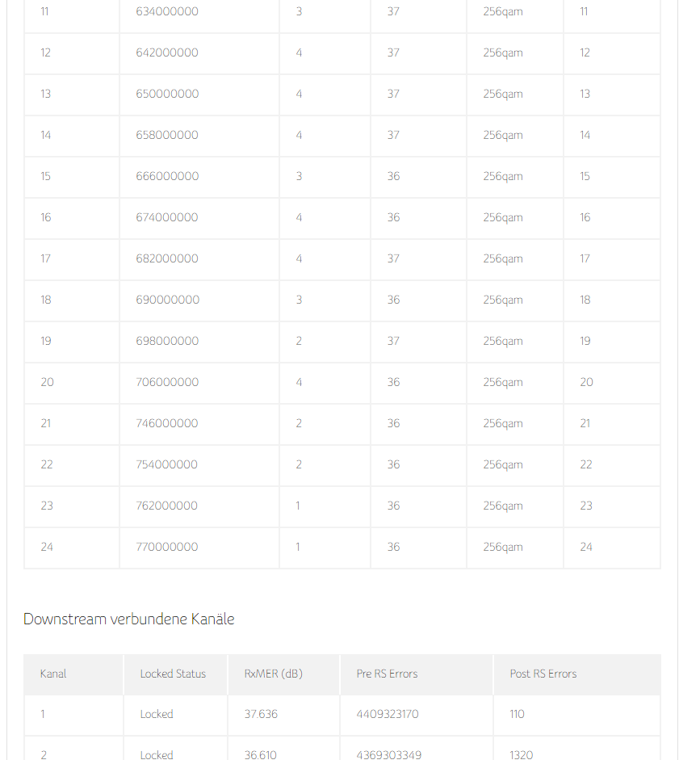
Task: Click the 'RxMER (dB)' column header
Action: click(x=274, y=674)
